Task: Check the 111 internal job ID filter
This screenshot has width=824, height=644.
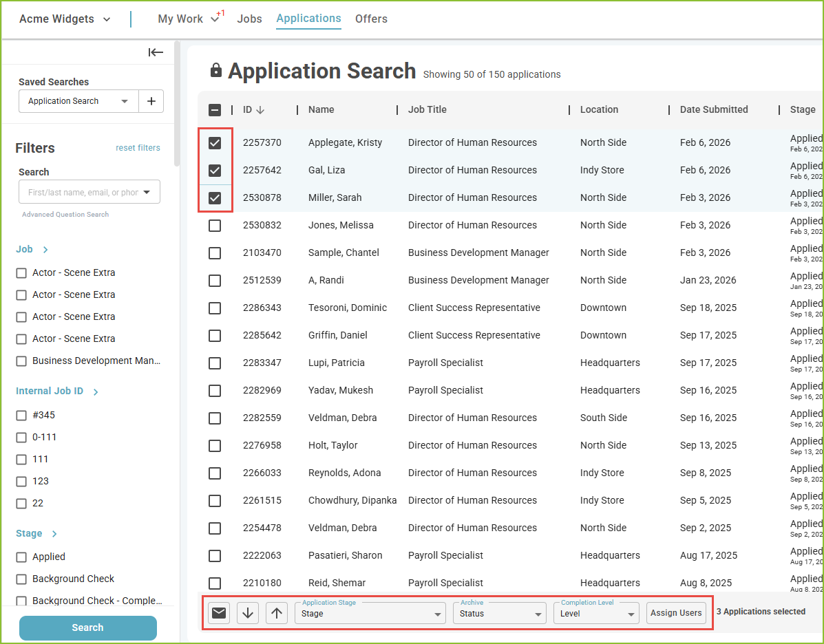Action: pyautogui.click(x=21, y=460)
